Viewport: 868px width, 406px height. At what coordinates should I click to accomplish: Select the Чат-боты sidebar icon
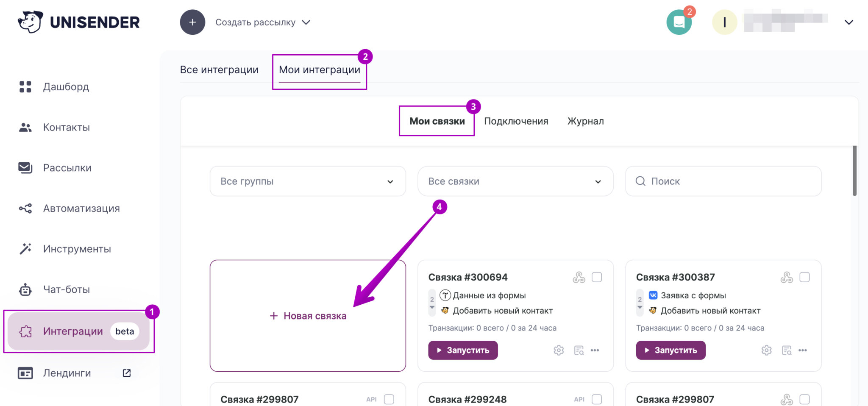click(25, 289)
